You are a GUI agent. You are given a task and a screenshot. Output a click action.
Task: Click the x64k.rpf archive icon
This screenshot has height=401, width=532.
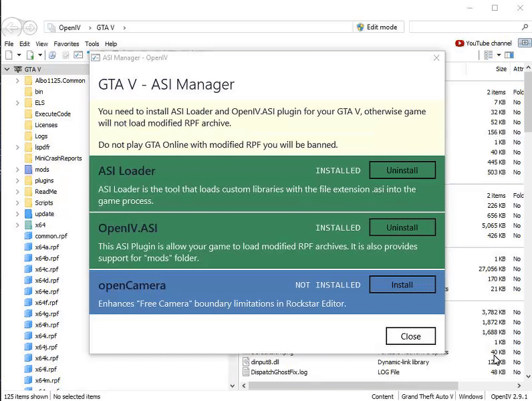(29, 358)
